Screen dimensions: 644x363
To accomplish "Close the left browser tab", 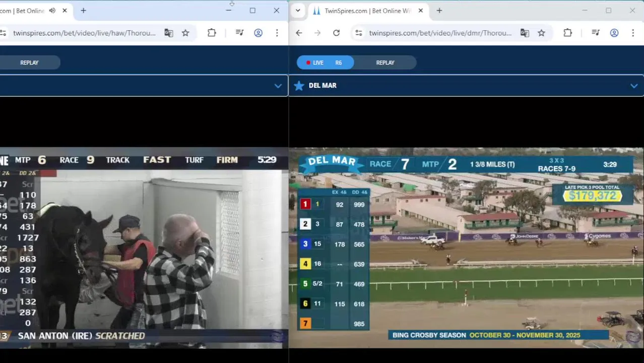I will [x=65, y=11].
